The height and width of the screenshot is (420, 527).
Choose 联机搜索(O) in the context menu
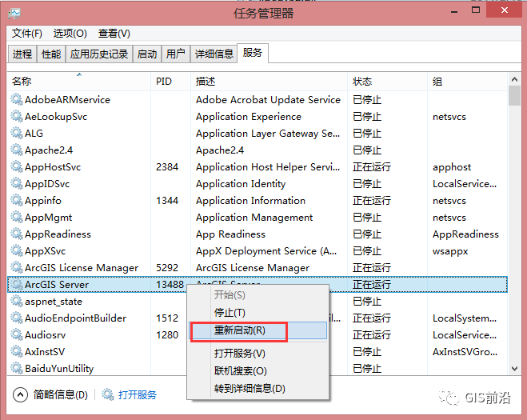click(258, 370)
